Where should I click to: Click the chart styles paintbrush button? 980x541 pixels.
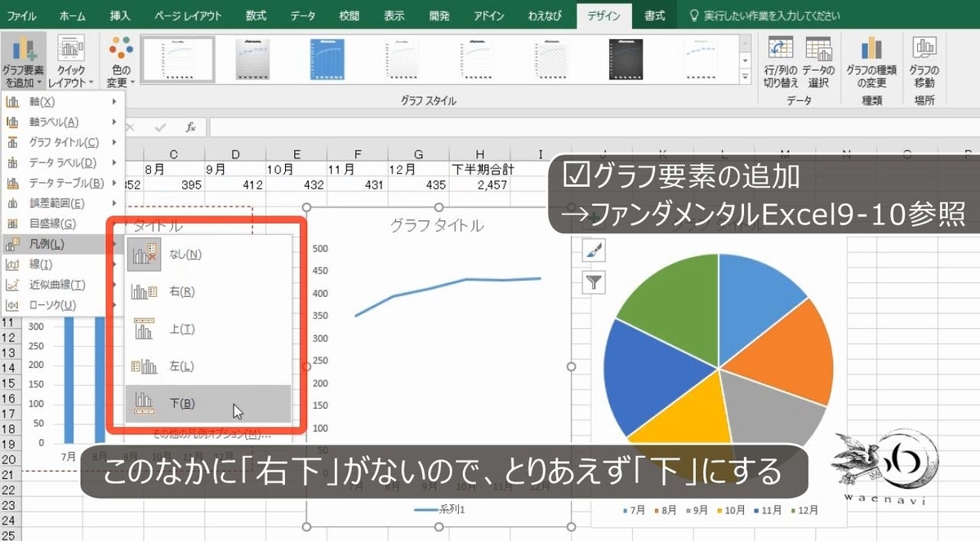coord(594,251)
